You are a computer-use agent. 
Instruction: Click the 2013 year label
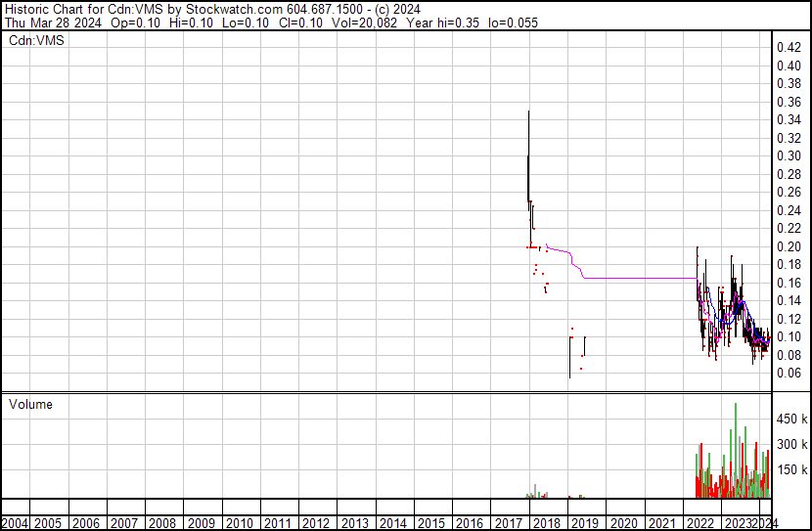coord(355,523)
